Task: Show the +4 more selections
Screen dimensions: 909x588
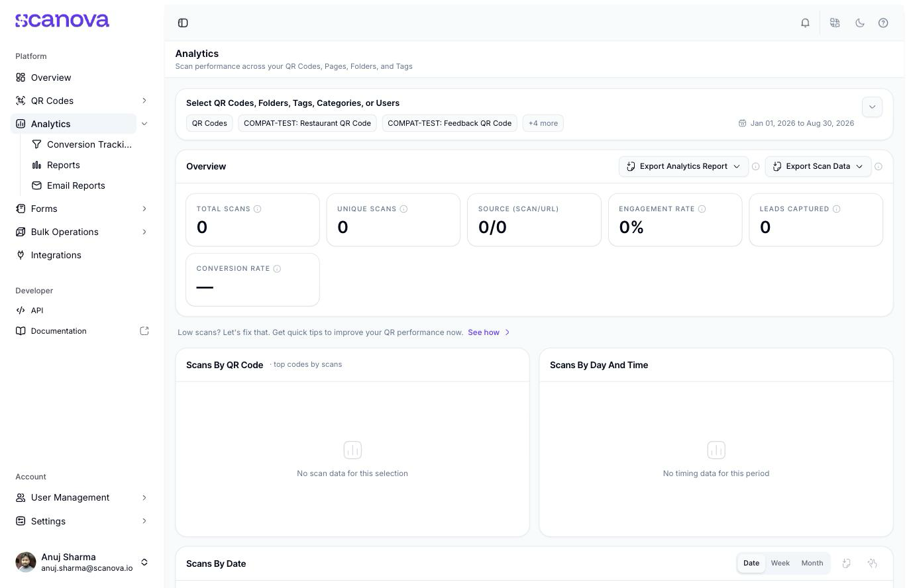Action: (x=543, y=123)
